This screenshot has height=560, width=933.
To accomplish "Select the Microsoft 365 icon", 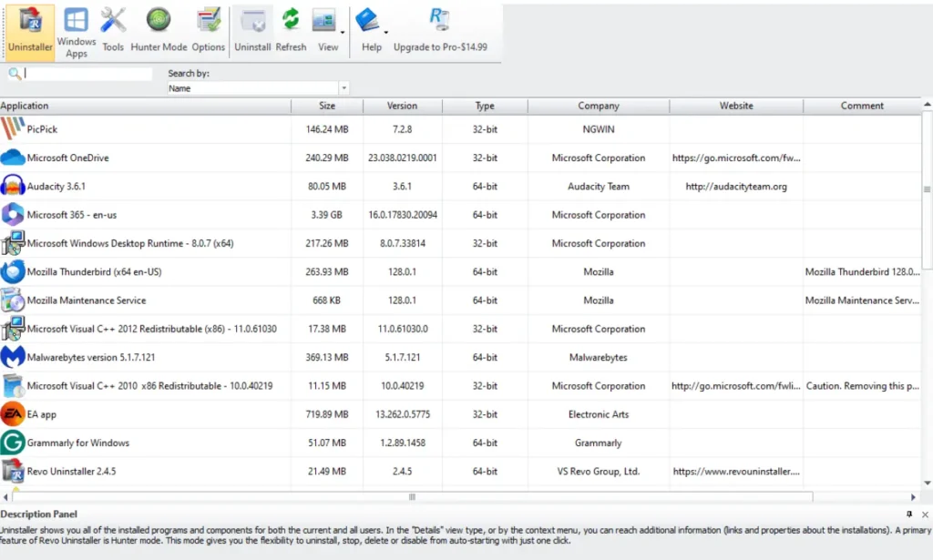I will click(x=13, y=215).
